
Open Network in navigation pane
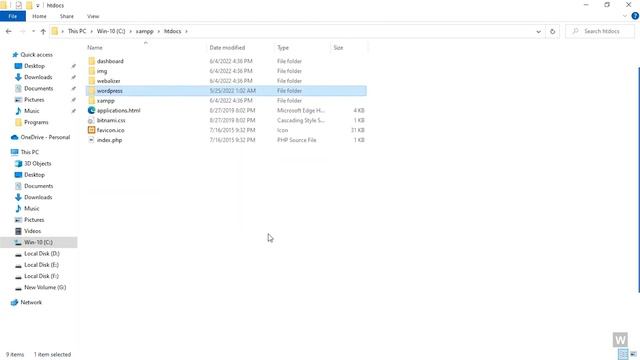pos(31,302)
